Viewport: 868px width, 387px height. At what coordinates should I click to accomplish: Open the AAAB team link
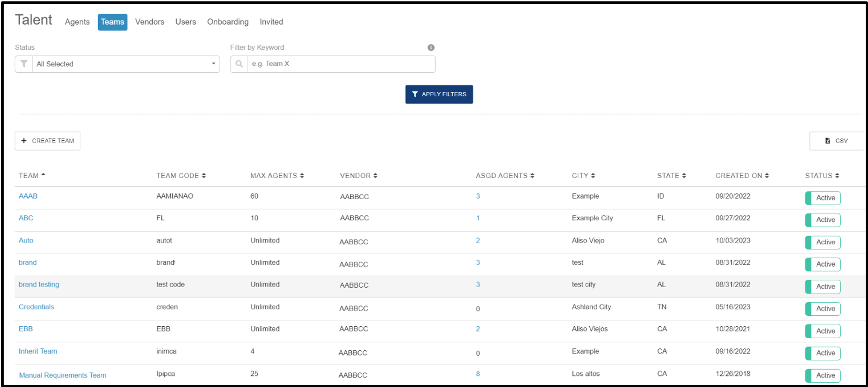[x=28, y=196]
